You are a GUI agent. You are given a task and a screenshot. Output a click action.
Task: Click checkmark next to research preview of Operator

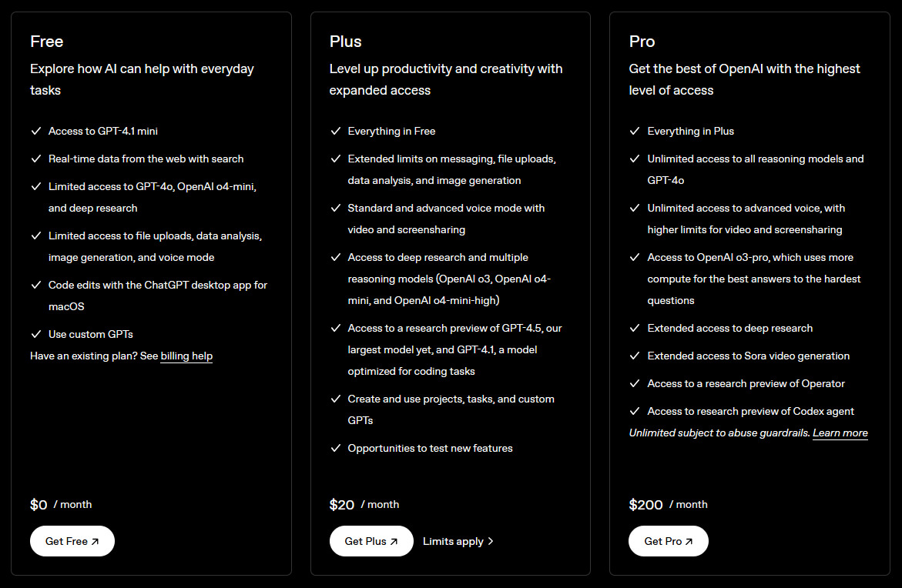pyautogui.click(x=635, y=384)
